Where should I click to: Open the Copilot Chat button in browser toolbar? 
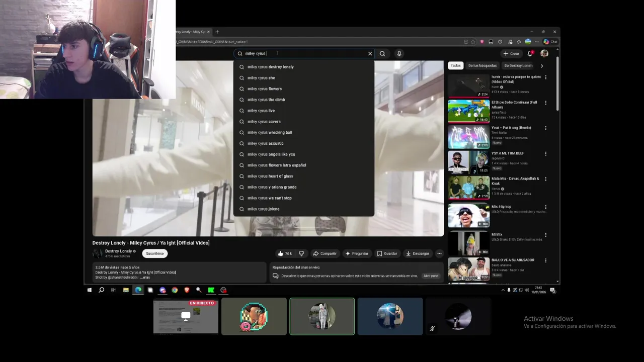550,42
